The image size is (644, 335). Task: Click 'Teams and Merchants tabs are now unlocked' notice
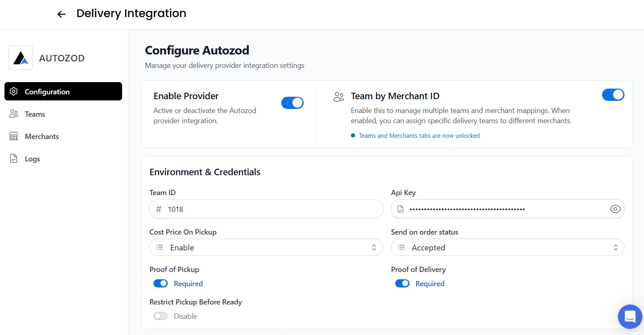[419, 136]
